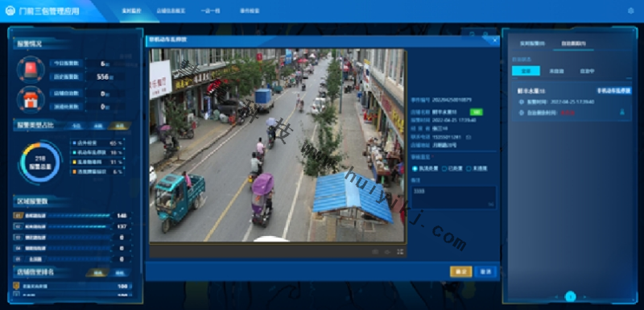Click the person icon on the alarm card
Viewport: 644px width, 310px height.
click(x=622, y=112)
